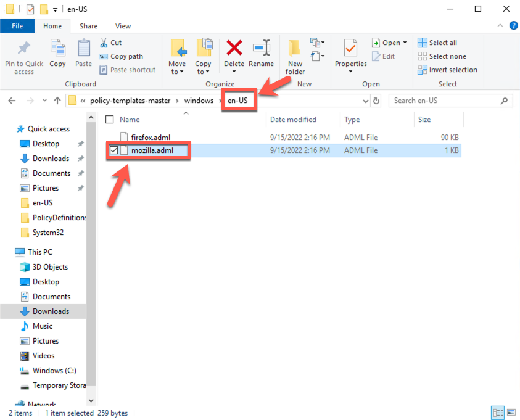Open Customize Quick Access Toolbar dropdown
Screen dimensions: 520x420
(x=55, y=10)
